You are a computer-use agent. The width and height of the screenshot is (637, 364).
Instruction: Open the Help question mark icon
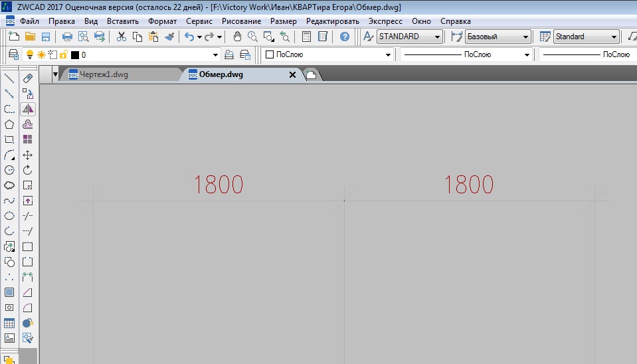pyautogui.click(x=345, y=37)
